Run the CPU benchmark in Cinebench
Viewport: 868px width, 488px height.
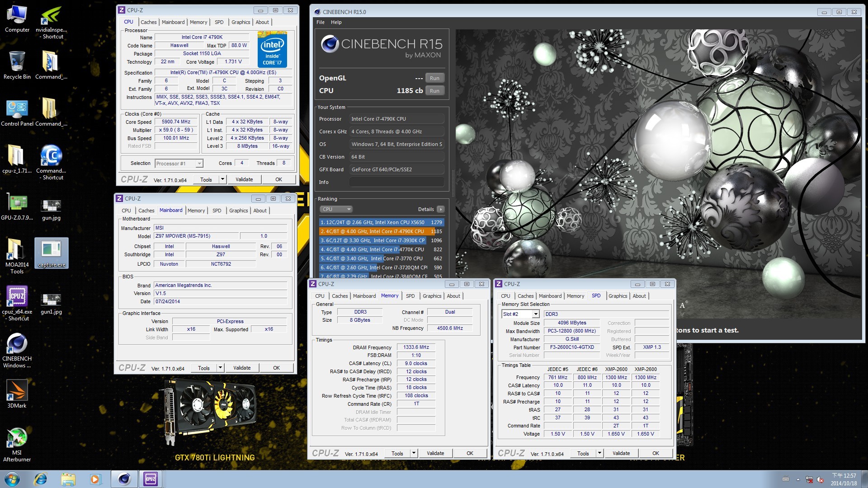434,91
